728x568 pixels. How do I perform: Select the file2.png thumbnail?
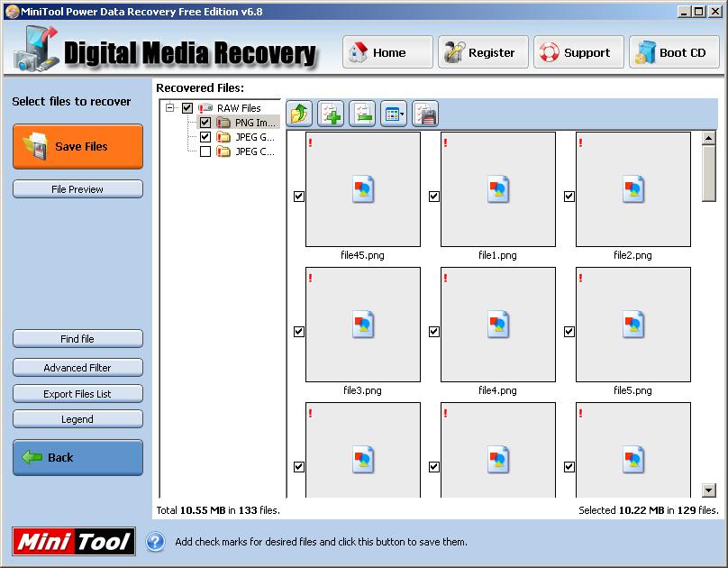[x=633, y=189]
